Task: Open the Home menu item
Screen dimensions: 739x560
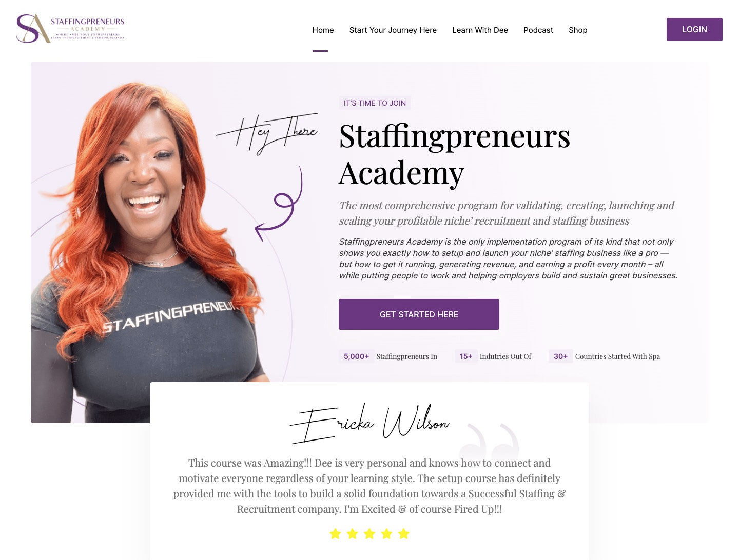Action: [x=323, y=30]
